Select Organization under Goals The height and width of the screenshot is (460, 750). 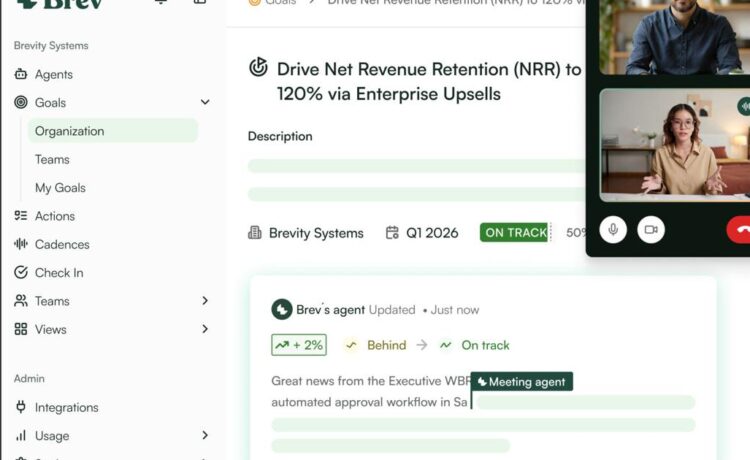70,131
